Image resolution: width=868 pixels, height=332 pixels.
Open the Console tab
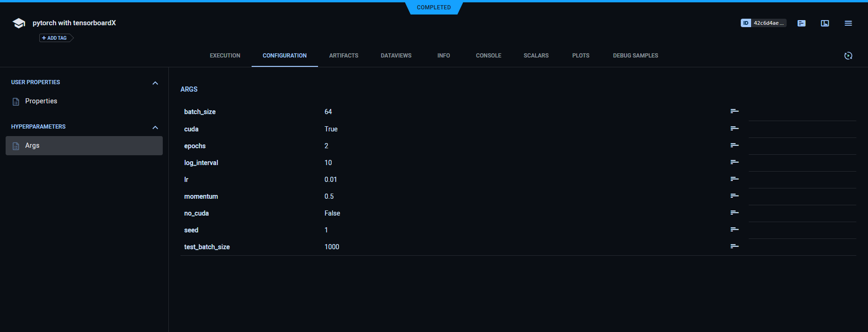pos(488,56)
